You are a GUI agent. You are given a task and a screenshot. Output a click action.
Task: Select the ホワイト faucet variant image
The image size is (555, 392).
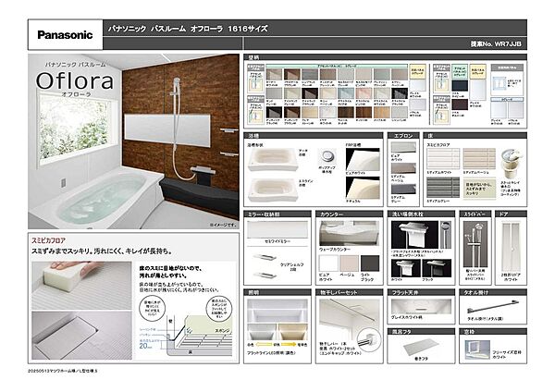406,268
